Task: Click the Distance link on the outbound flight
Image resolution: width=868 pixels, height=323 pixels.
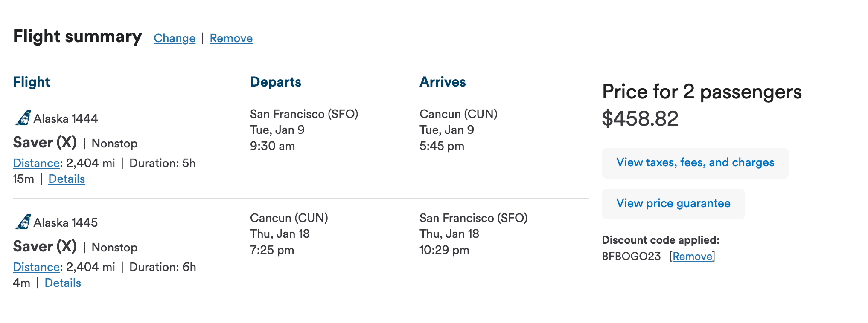Action: pos(36,163)
